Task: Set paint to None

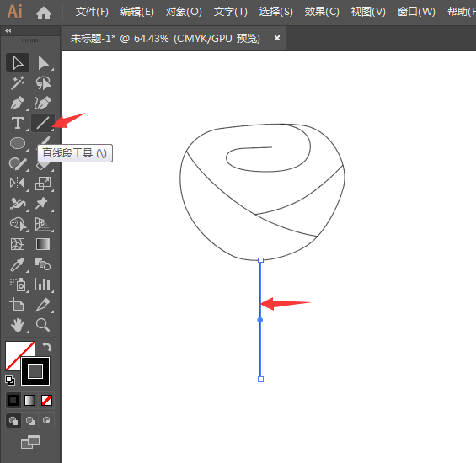Action: [46, 400]
